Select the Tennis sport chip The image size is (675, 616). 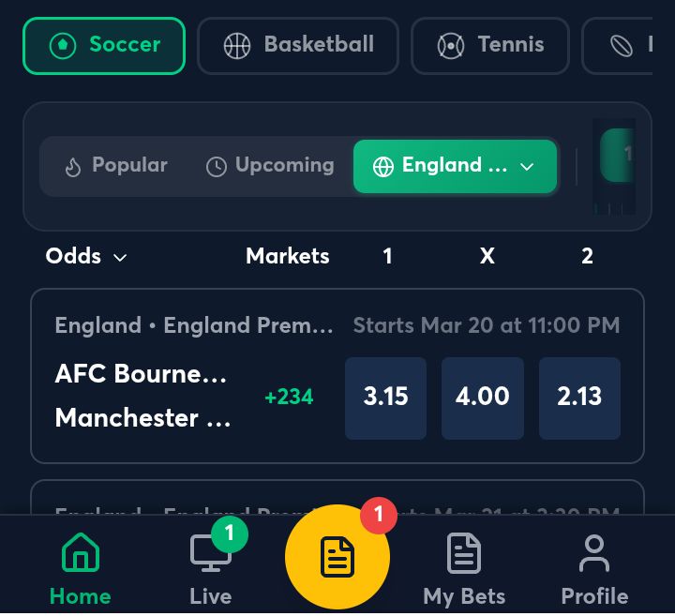(x=489, y=45)
